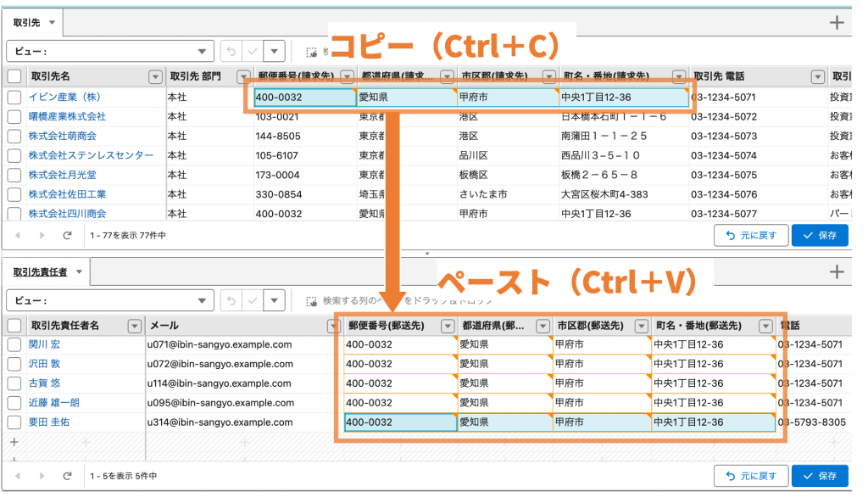Viewport: 868px width, 503px height.
Task: Click the refresh icon in the 取引先 pagination bar
Action: pyautogui.click(x=68, y=235)
